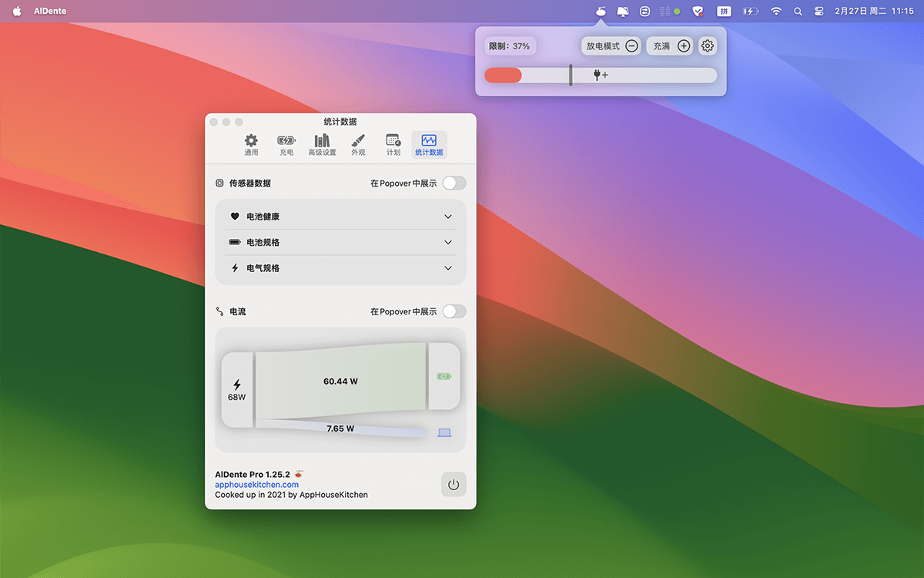Image resolution: width=924 pixels, height=578 pixels.
Task: Click the lightning icon next to 电气规格
Action: 235,268
